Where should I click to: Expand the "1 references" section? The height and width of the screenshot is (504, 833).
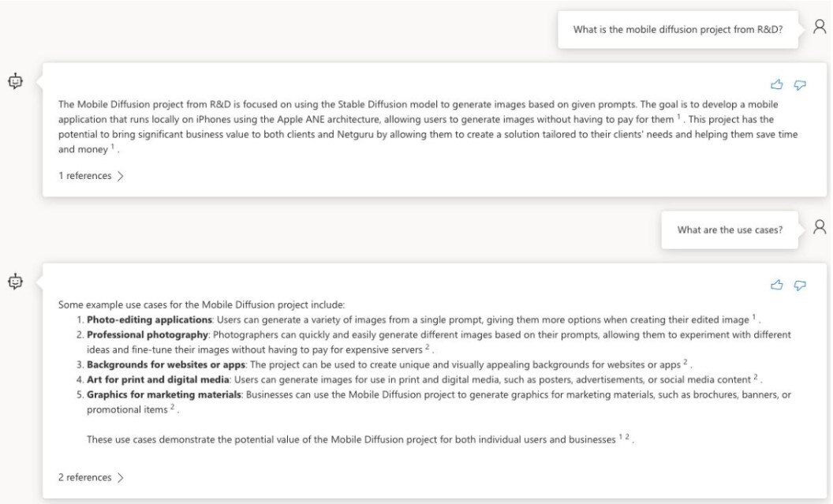[91, 176]
